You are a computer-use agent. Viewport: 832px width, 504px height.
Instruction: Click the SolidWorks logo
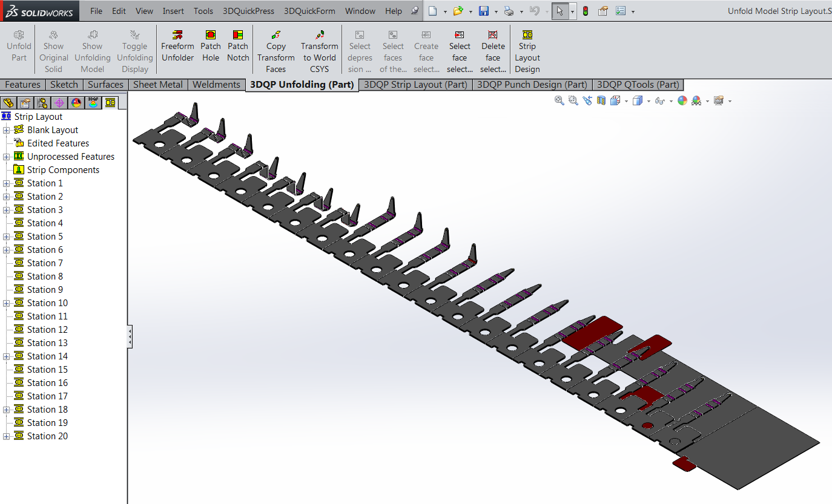point(39,11)
